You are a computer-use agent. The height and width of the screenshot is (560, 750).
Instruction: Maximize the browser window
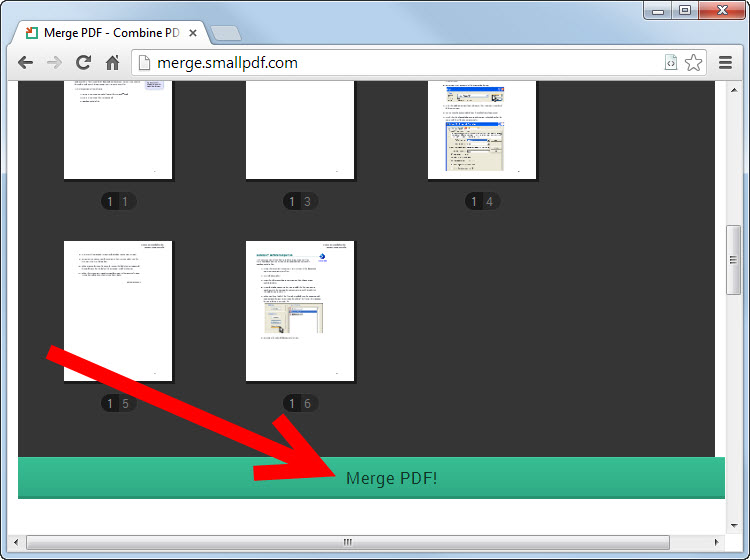(x=685, y=11)
